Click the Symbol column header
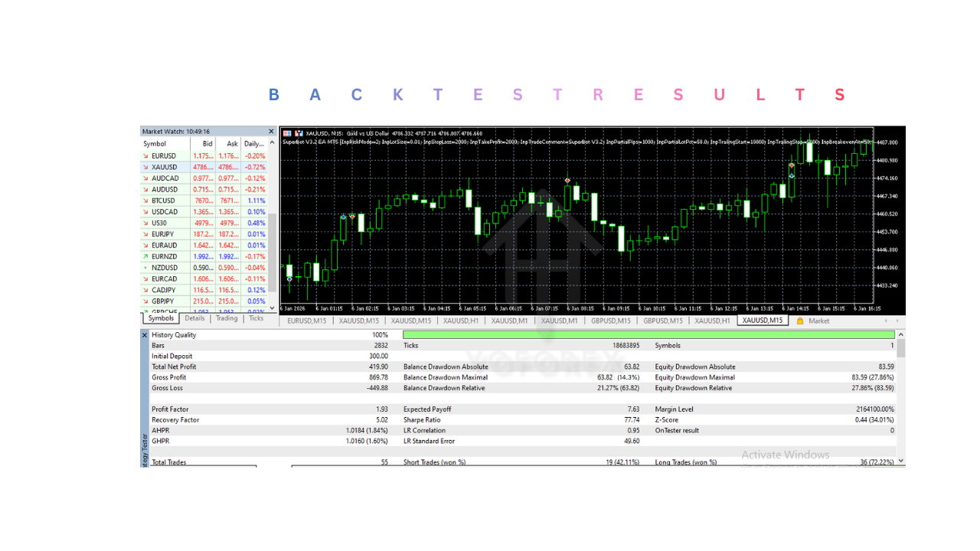Viewport: 980px width, 551px height. point(155,144)
